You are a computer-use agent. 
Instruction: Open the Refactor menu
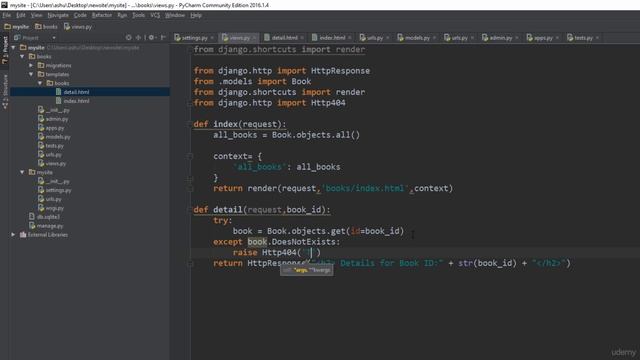[102, 16]
